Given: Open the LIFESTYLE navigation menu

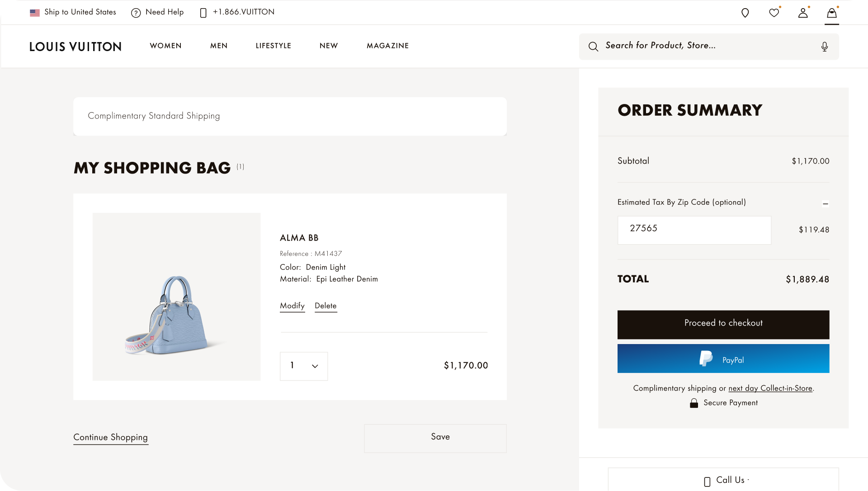Looking at the screenshot, I should coord(273,46).
